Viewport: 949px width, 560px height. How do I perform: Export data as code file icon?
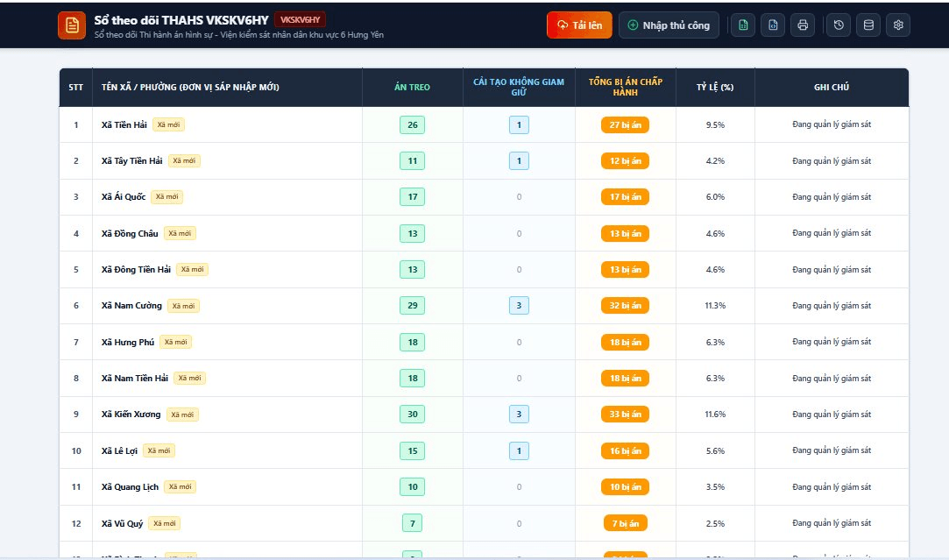(x=773, y=25)
